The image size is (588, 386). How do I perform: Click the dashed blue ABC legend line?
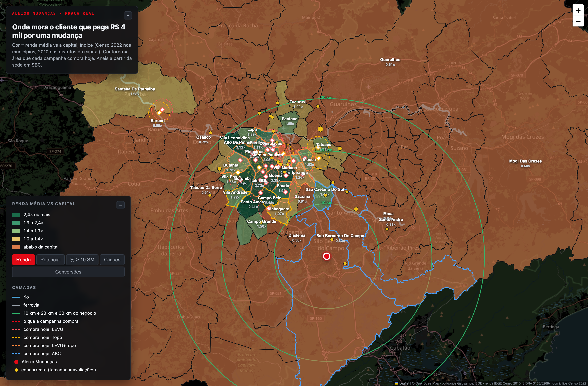[x=16, y=354]
